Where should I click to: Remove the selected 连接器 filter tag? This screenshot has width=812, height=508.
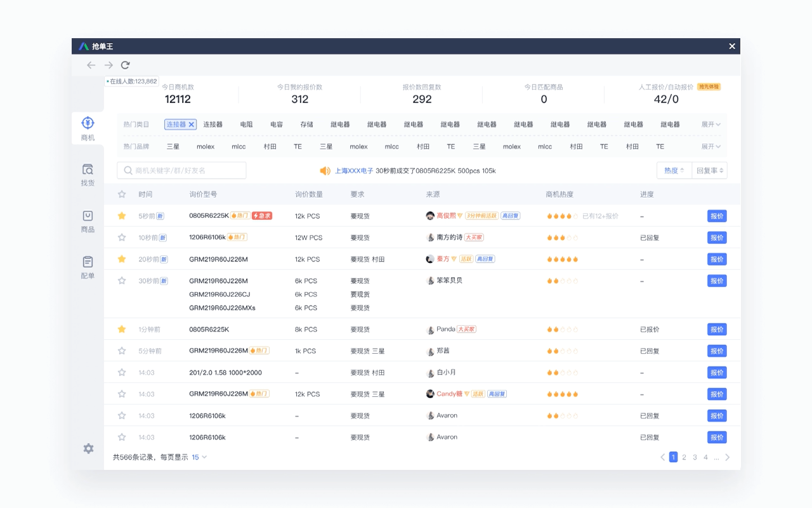click(x=191, y=124)
